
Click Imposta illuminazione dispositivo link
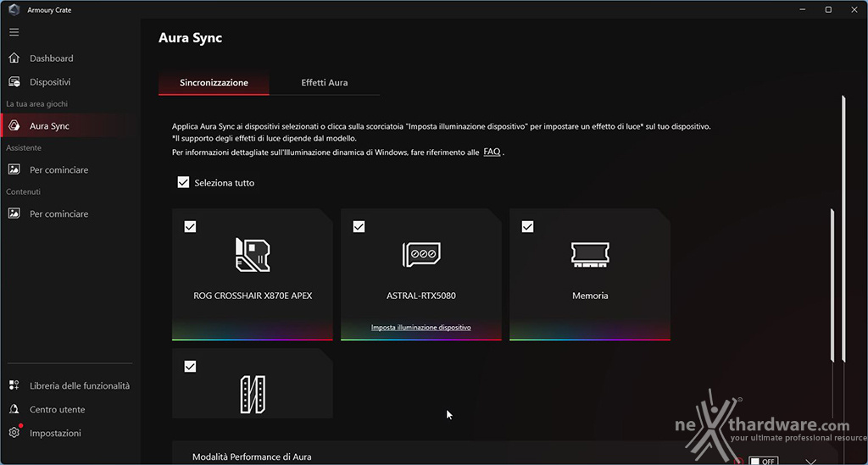coord(420,327)
